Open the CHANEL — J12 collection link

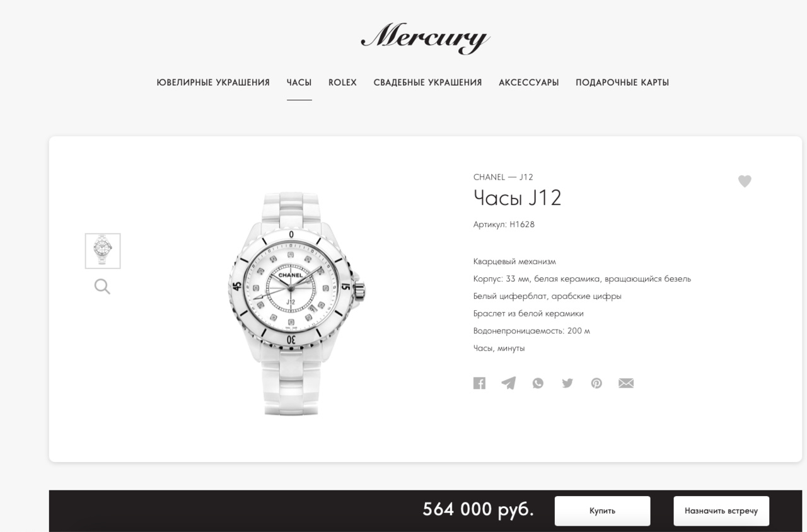(503, 177)
